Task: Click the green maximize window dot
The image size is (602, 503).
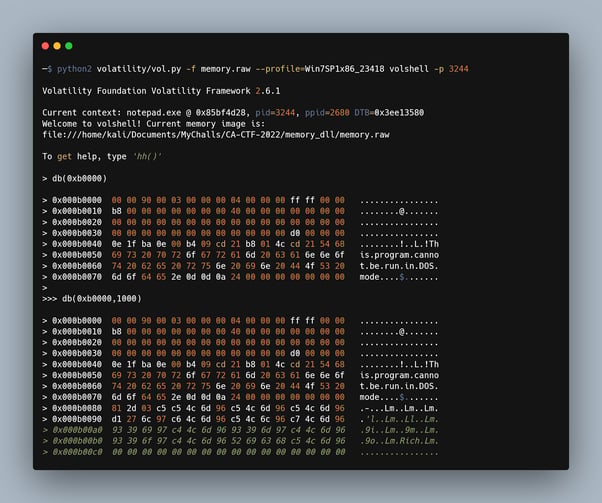Action: pos(69,46)
